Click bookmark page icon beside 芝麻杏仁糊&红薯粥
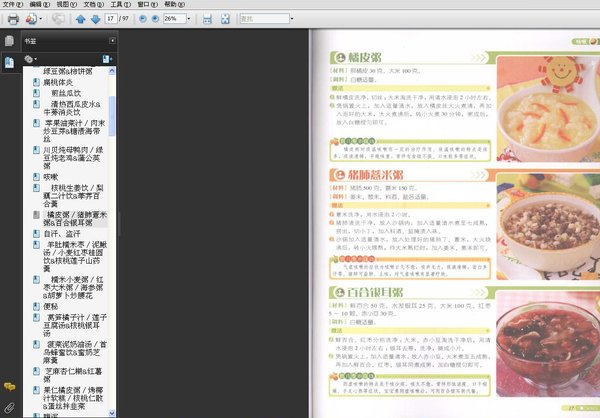Viewport: 600px width, 418px height. pos(36,371)
